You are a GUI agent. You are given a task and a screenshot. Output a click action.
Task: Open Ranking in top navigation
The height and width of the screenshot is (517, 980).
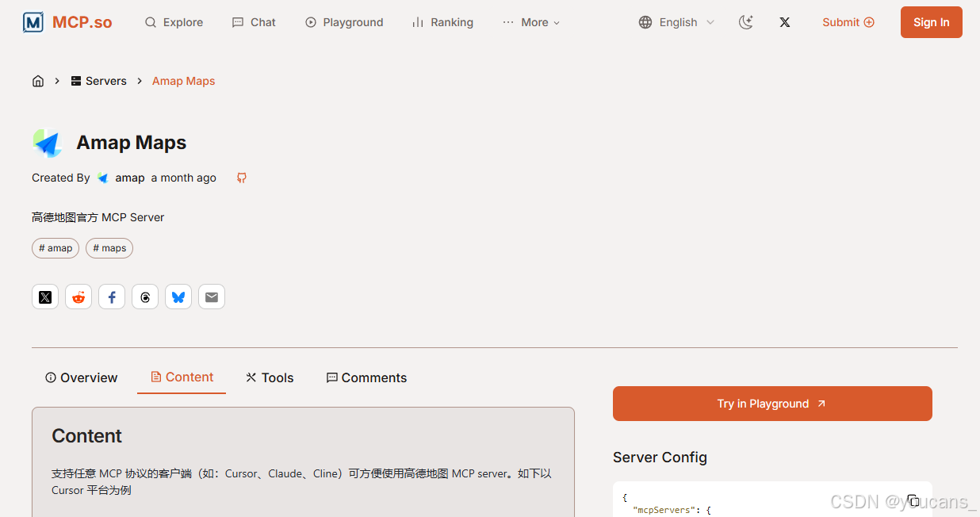click(442, 22)
